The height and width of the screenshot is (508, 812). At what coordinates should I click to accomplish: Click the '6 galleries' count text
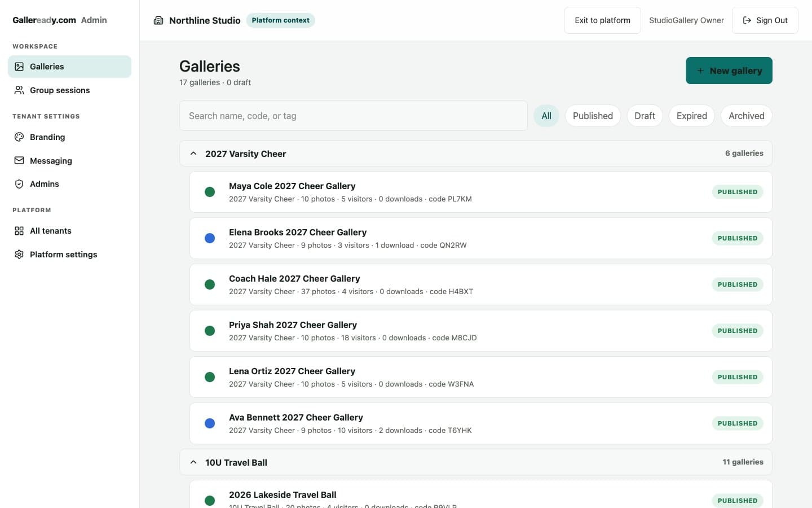coord(744,153)
